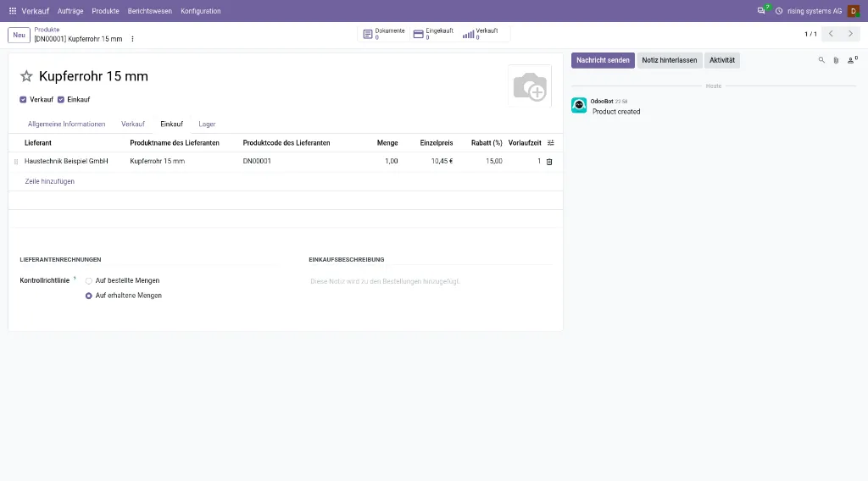The image size is (868, 481).
Task: Show followers icon in chatter
Action: [x=852, y=60]
